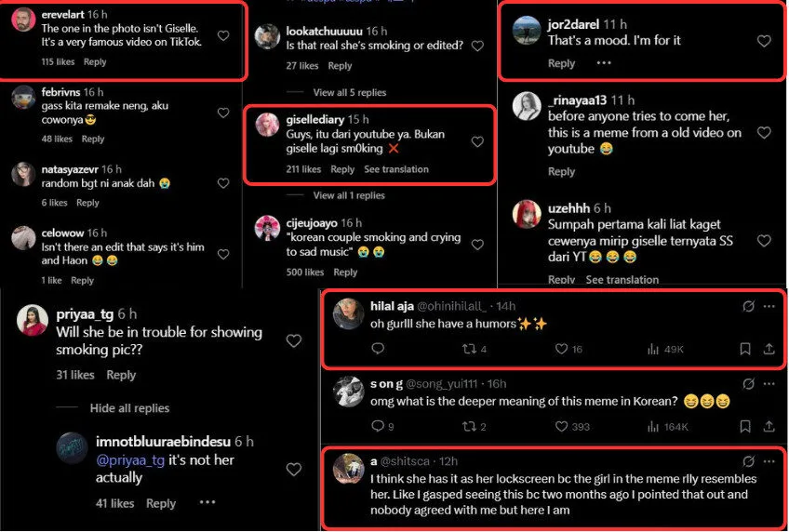The width and height of the screenshot is (789, 532).
Task: Bookmark s o n g's tweet
Action: [x=745, y=426]
